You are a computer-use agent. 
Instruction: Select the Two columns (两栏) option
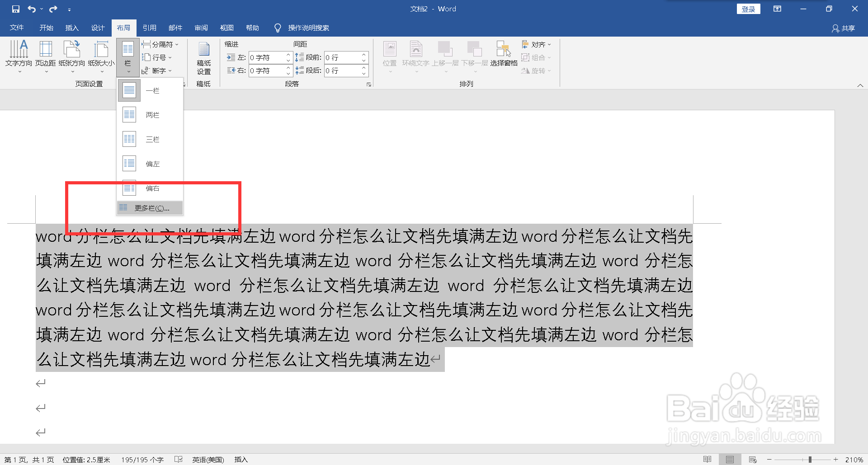pos(150,115)
